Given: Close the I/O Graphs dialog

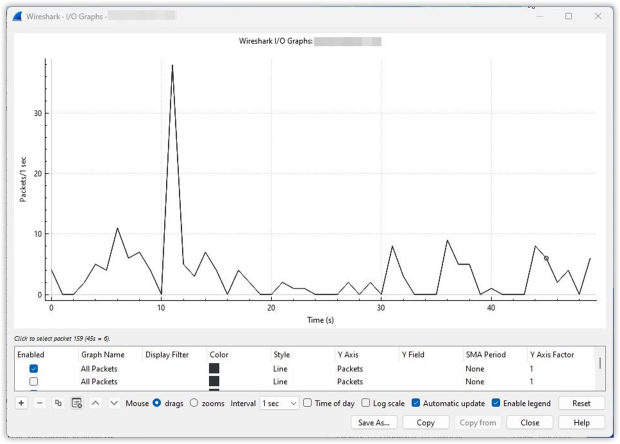Looking at the screenshot, I should pyautogui.click(x=529, y=423).
